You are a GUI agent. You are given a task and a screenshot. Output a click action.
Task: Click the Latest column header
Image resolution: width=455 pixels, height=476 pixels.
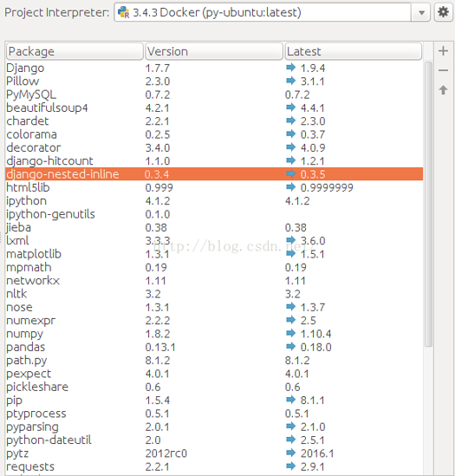[353, 51]
